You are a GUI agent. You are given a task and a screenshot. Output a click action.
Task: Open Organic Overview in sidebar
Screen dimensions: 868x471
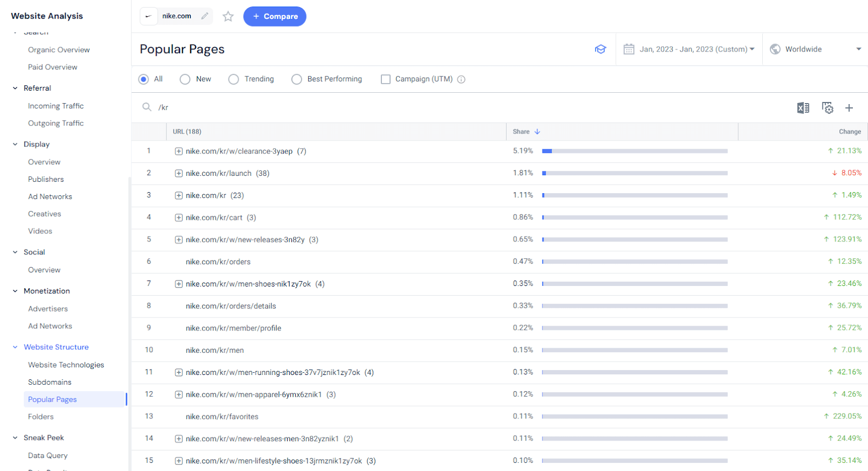coord(59,50)
